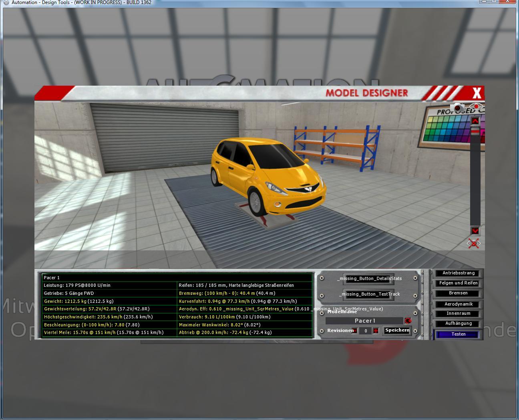Click the crossed-out eye hide icon

[474, 243]
